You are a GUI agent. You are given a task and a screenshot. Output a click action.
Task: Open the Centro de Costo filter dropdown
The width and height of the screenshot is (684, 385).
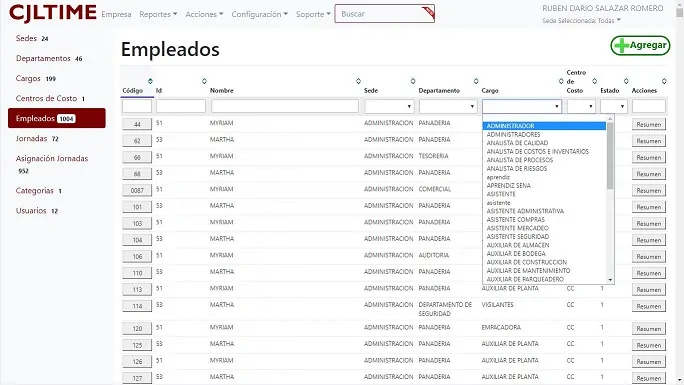tap(581, 106)
